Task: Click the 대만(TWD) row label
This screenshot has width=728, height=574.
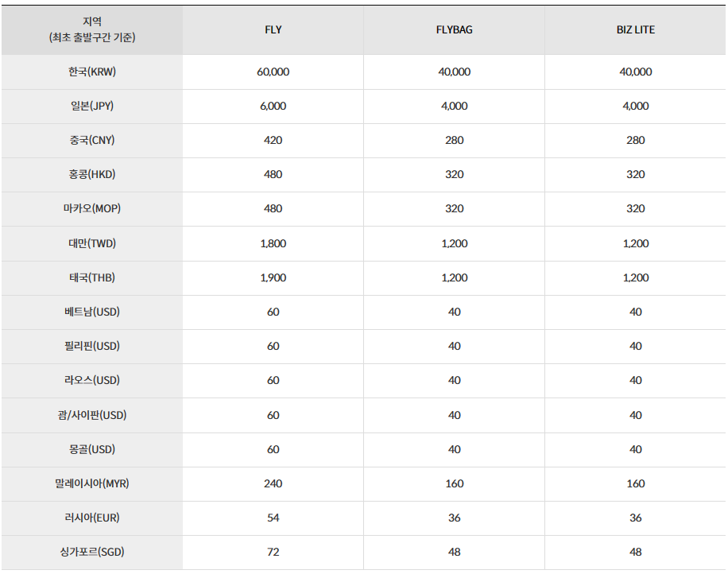Action: point(92,243)
